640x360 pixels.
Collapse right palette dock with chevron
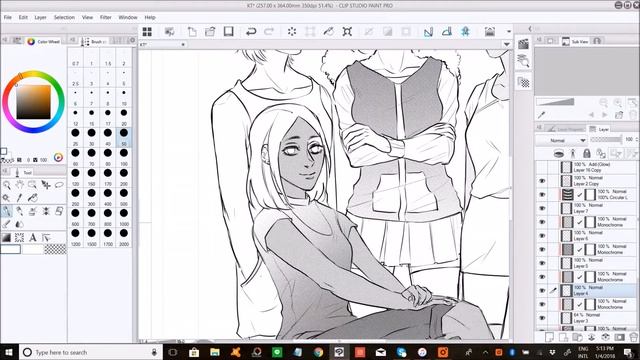(530, 29)
